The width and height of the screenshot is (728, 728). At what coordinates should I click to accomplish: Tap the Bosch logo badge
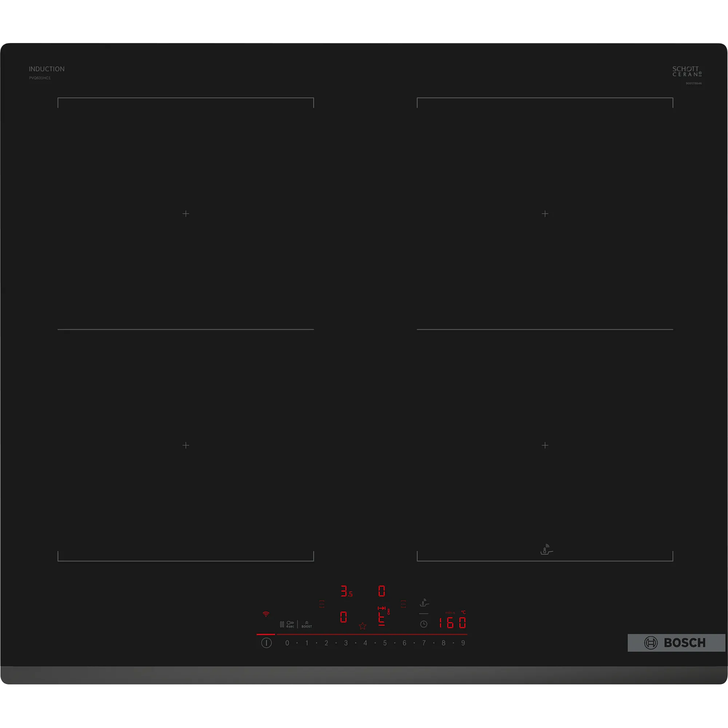[x=676, y=643]
